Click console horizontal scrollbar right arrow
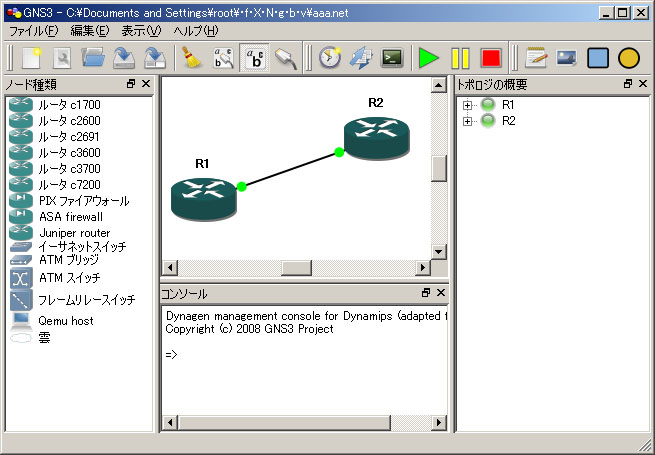The width and height of the screenshot is (655, 455). pos(439,422)
